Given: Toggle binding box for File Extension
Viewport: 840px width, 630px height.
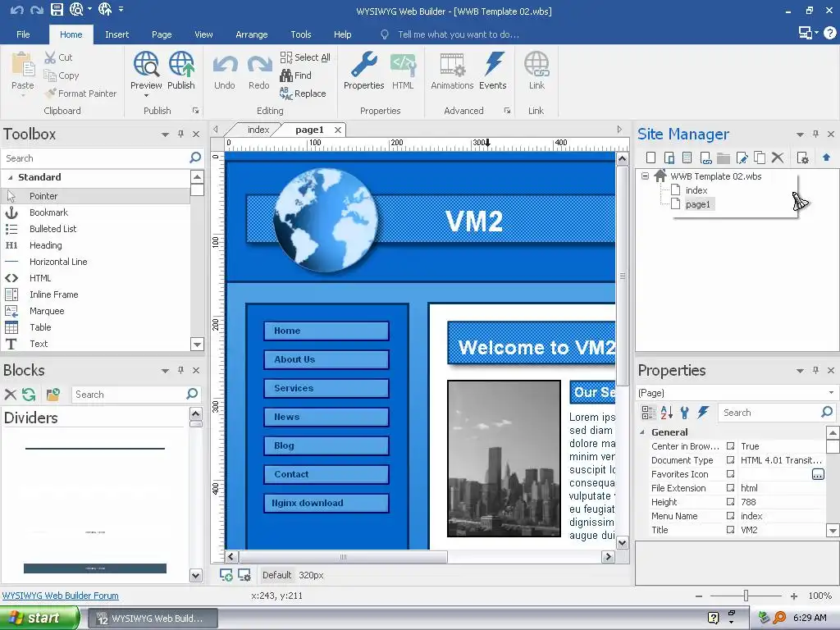Looking at the screenshot, I should coord(730,487).
